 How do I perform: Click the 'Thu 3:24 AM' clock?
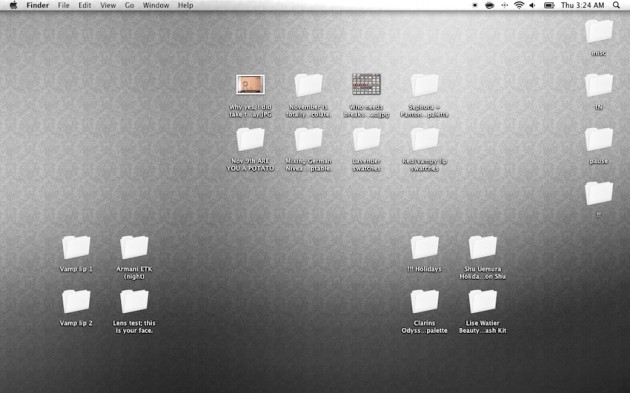(583, 5)
